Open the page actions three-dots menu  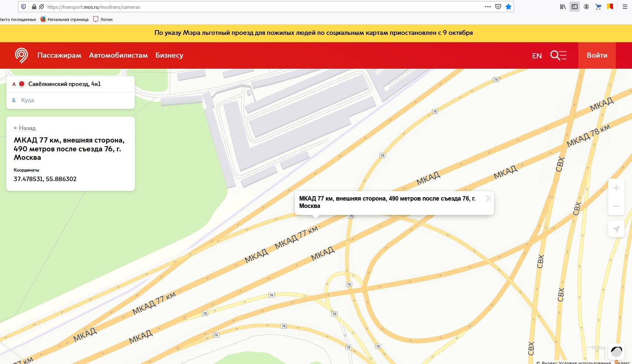coord(488,7)
